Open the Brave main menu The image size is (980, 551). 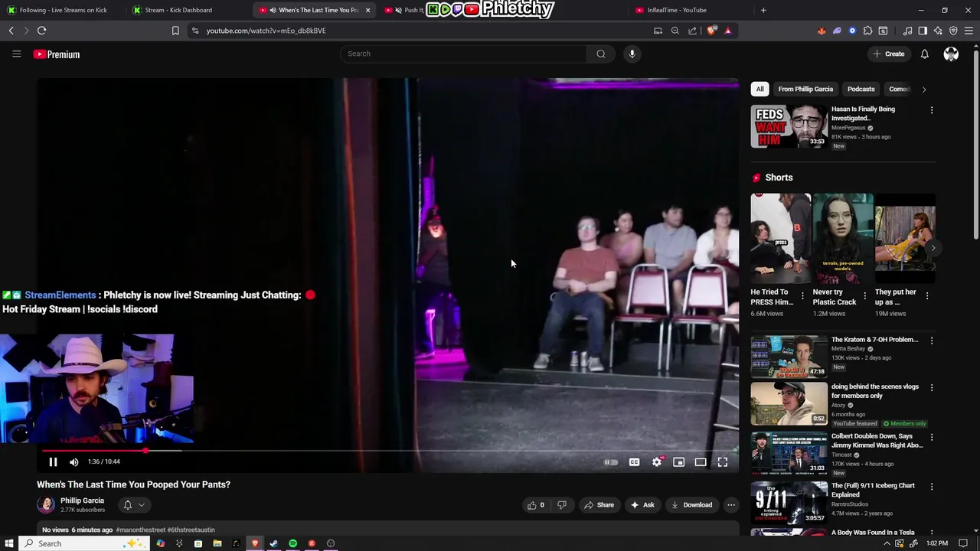(969, 31)
